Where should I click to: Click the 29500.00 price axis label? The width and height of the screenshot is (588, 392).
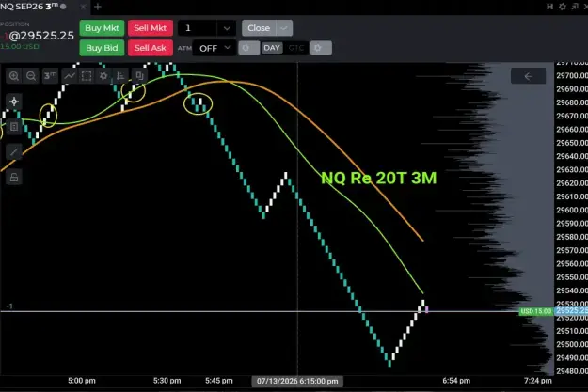tap(572, 344)
